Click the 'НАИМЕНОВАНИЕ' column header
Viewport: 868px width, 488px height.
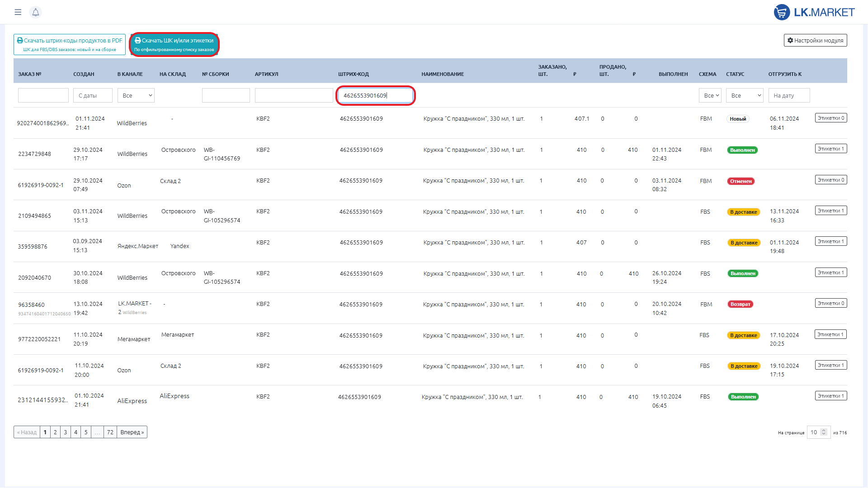443,74
